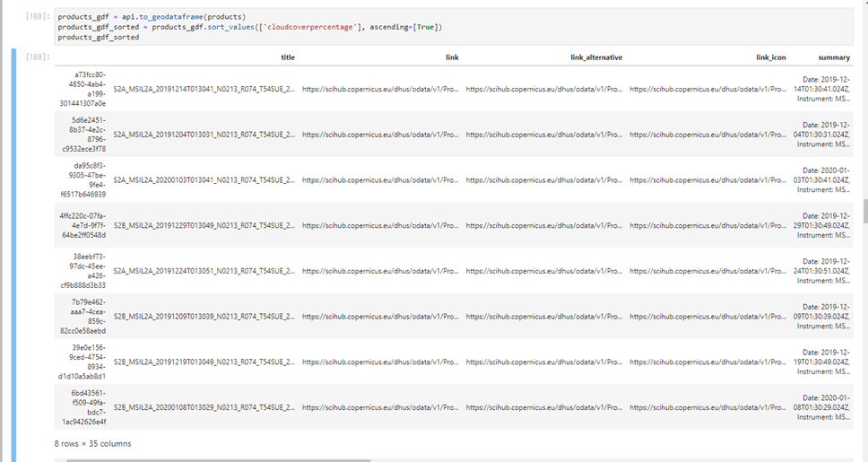The height and width of the screenshot is (462, 868).
Task: Click the '8 rows × 35 columns' text
Action: 92,444
